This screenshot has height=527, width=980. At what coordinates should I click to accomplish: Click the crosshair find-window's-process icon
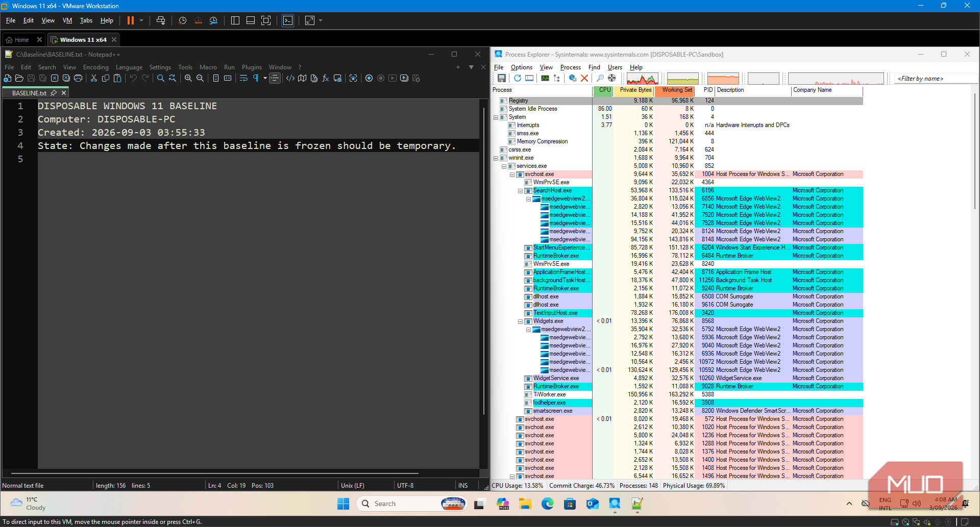click(612, 78)
